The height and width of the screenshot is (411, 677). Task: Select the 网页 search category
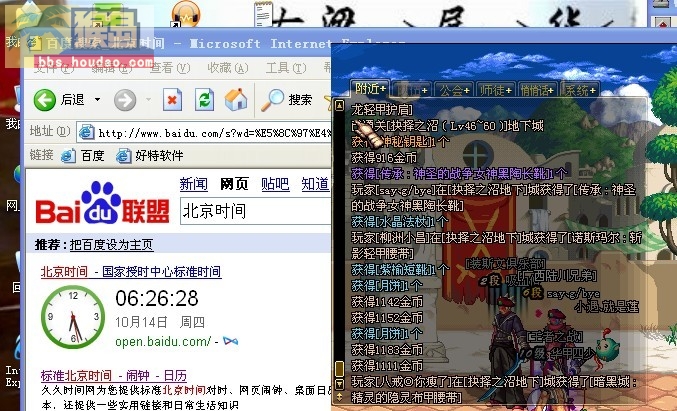(234, 184)
